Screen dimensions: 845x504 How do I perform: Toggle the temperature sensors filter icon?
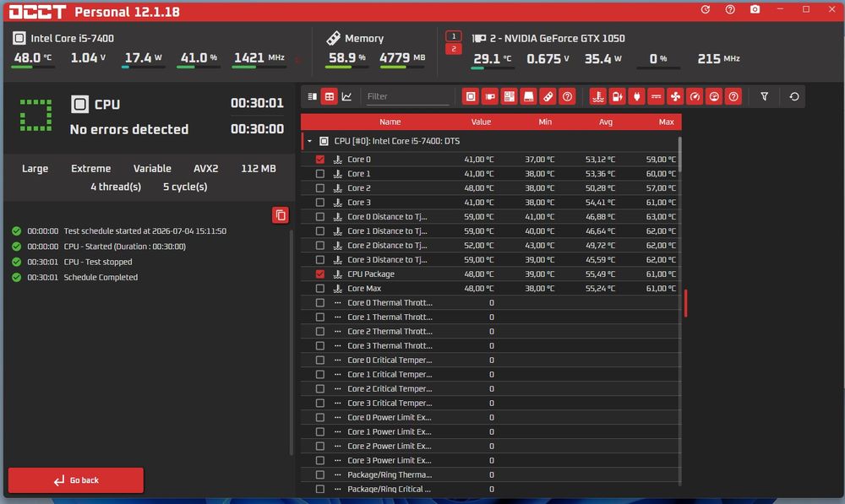[x=597, y=97]
